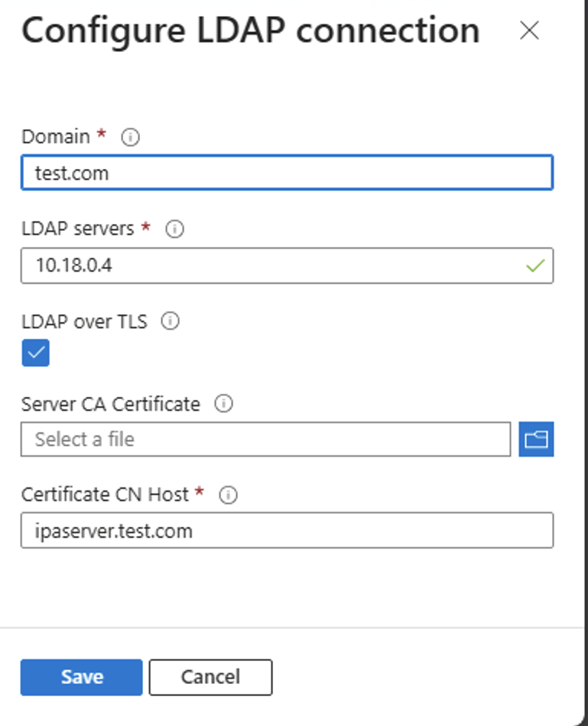Click the Domain info icon

coord(131,137)
